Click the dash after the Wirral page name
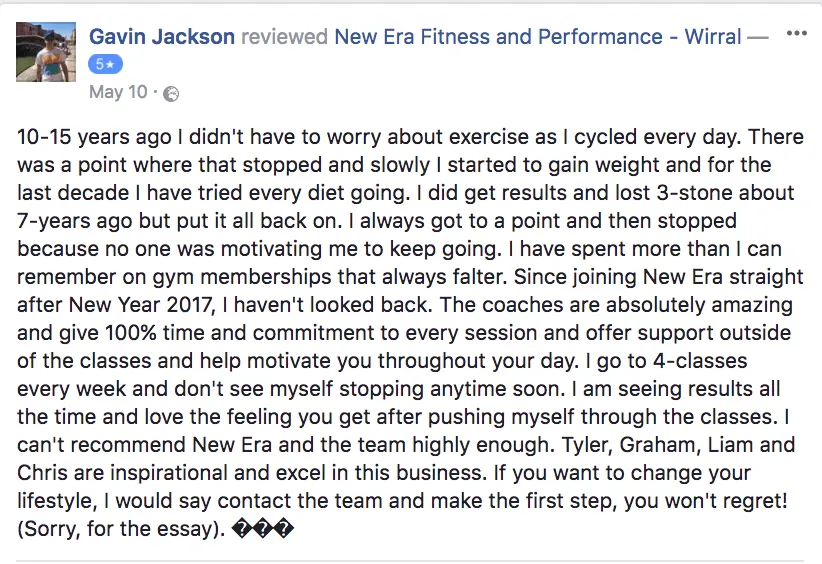This screenshot has width=822, height=564. click(758, 37)
